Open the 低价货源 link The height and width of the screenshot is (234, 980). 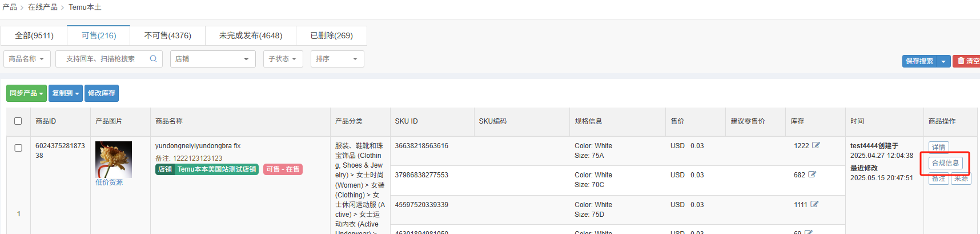pyautogui.click(x=109, y=183)
